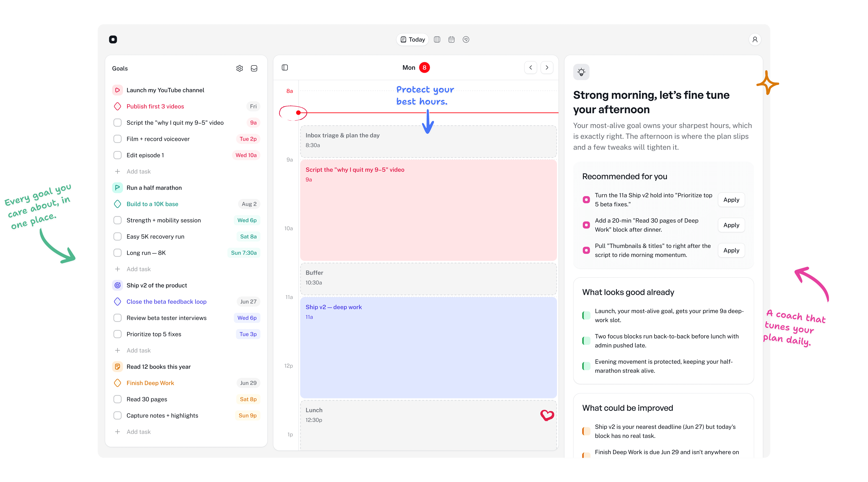Apply the Prioritize top 5 beta fixes recommendation
This screenshot has width=868, height=482.
[731, 200]
